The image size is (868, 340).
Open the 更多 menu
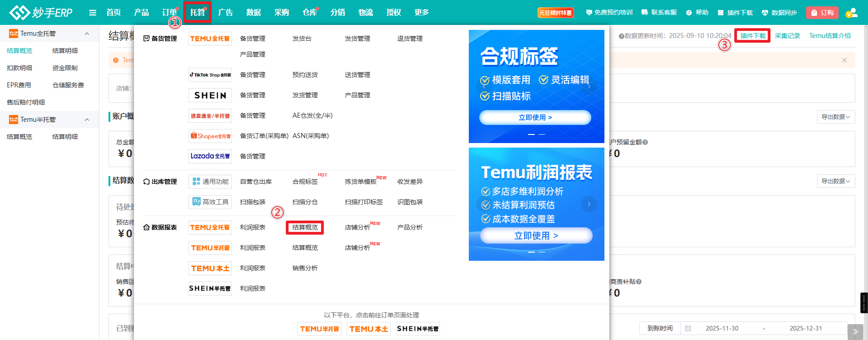[422, 13]
